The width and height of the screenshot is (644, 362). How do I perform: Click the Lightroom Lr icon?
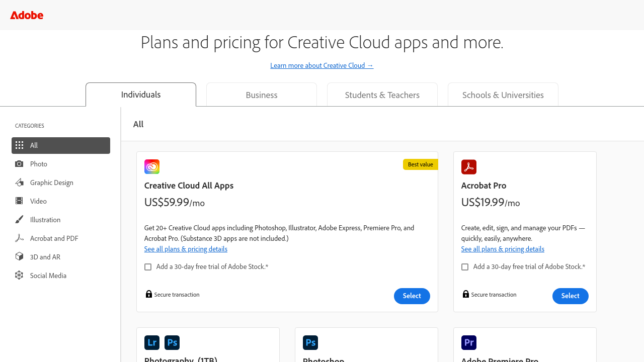pos(152,343)
